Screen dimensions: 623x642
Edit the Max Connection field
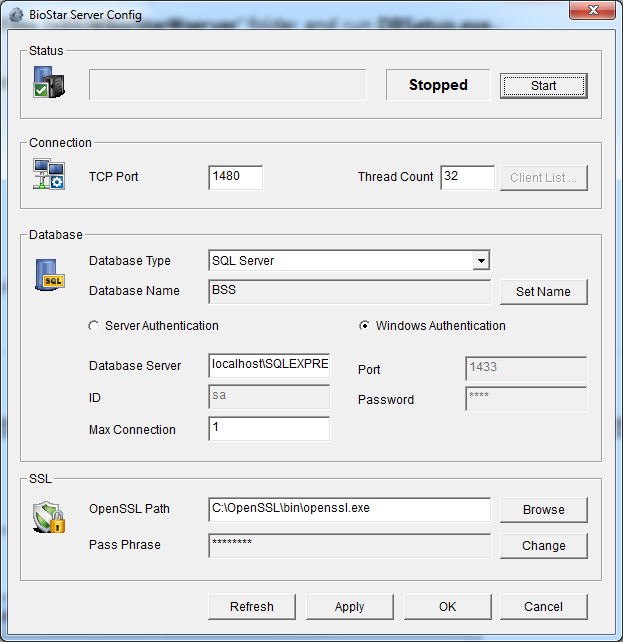pos(269,429)
